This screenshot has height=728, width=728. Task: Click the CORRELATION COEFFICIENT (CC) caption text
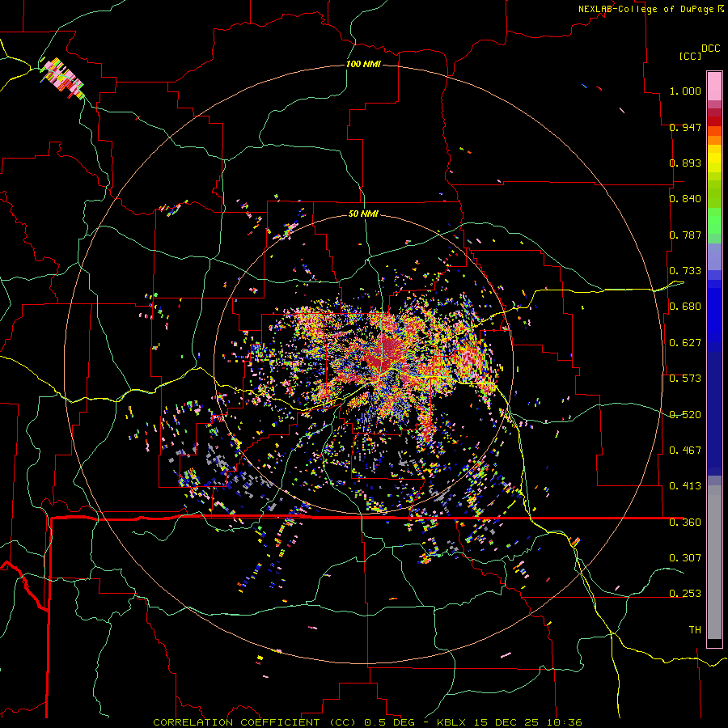click(254, 722)
